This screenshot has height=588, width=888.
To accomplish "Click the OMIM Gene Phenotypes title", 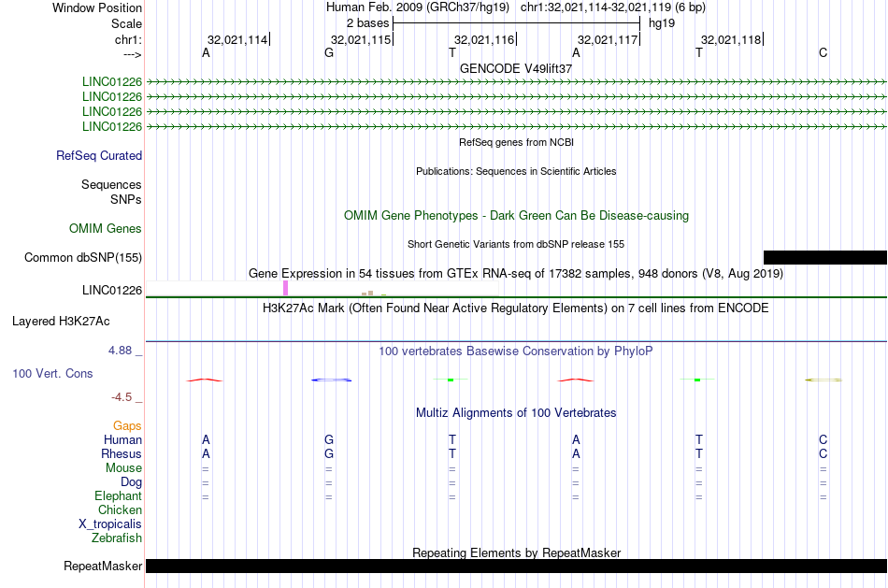I will point(516,215).
